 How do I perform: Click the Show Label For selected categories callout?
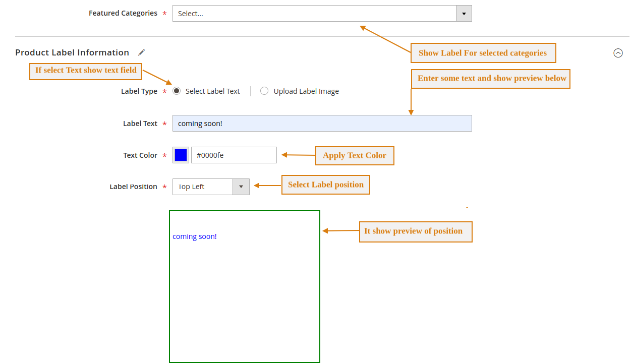[x=483, y=52]
